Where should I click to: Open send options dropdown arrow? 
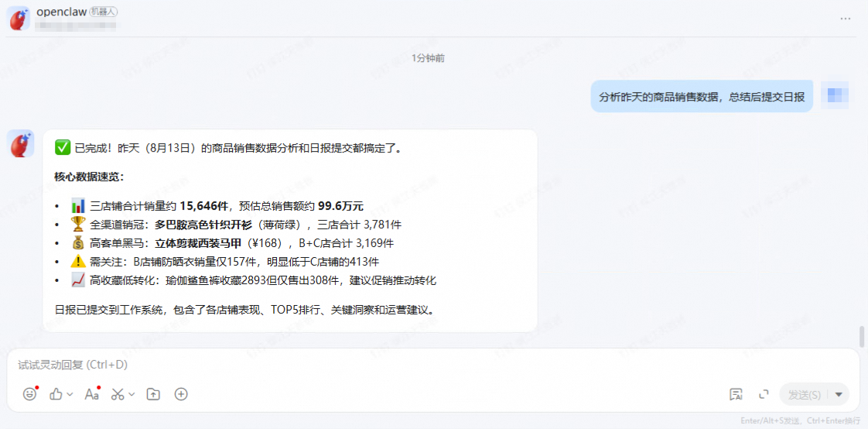[839, 395]
